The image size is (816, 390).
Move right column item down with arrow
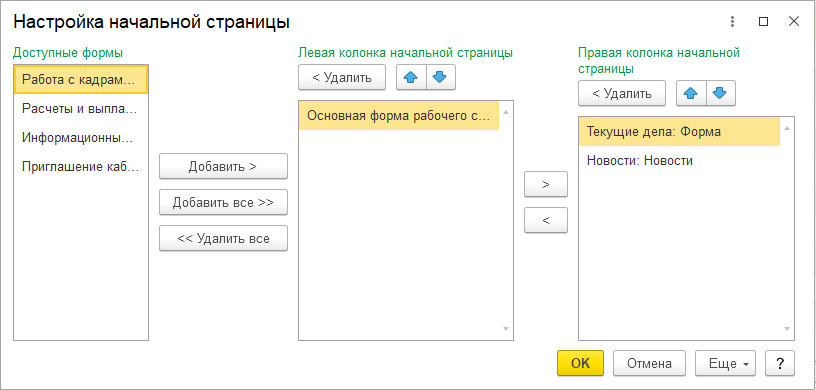coord(720,94)
